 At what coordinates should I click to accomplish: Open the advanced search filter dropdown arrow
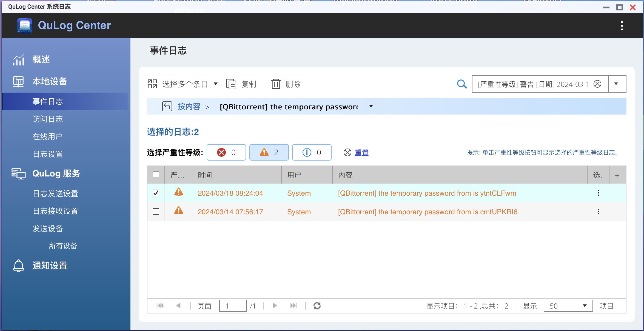coord(617,84)
